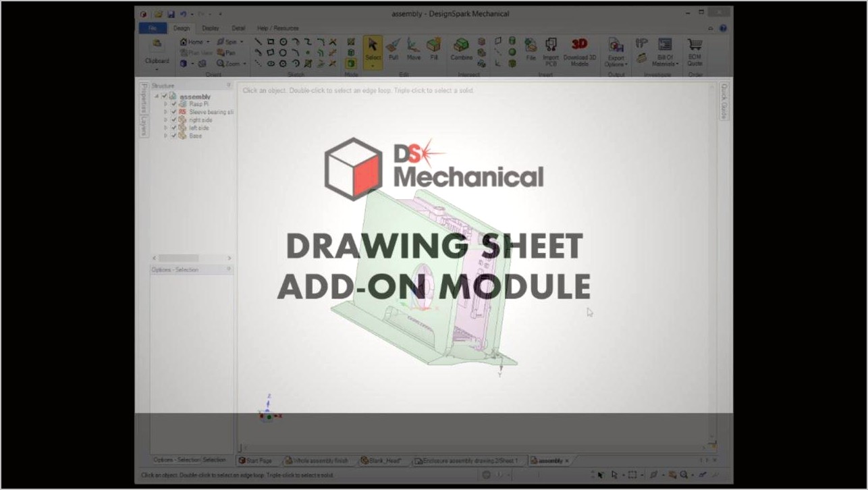Toggle visibility checkbox for Rasp Pi
Screen dimensions: 868x490
pos(173,104)
